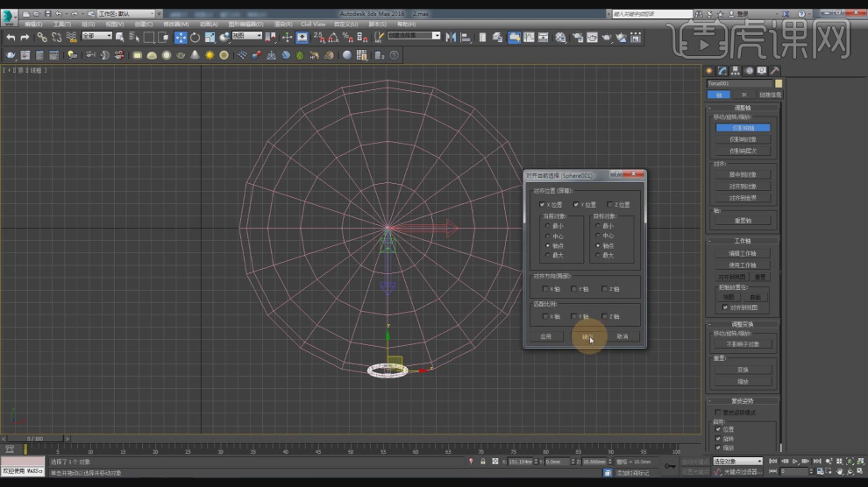Enable the Z位置 checkbox
Image resolution: width=868 pixels, height=487 pixels.
click(609, 204)
